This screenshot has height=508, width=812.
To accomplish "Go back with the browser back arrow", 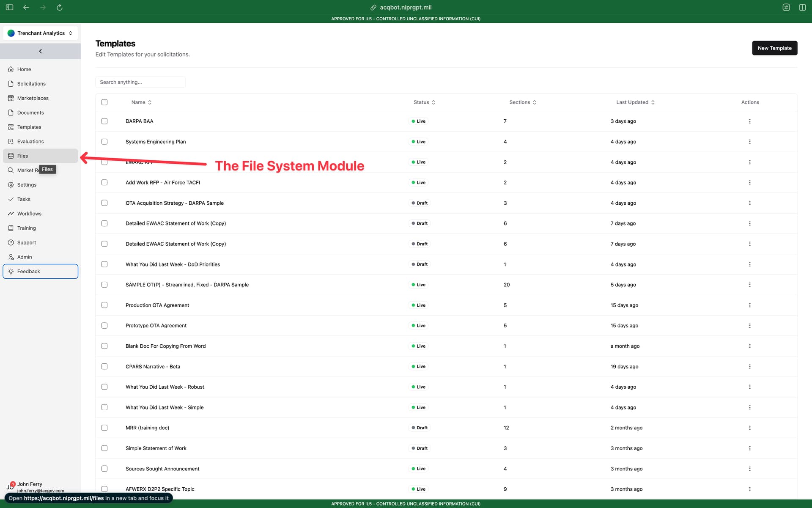I will click(26, 7).
